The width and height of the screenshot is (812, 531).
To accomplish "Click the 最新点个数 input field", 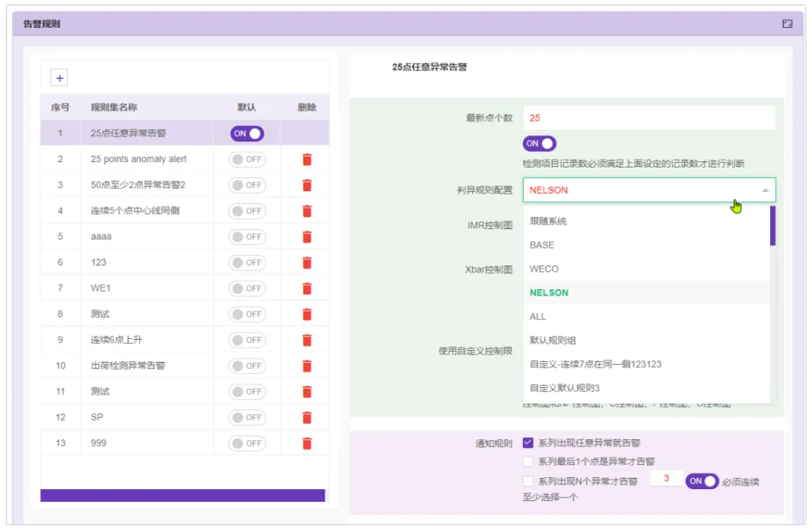I will coord(648,118).
